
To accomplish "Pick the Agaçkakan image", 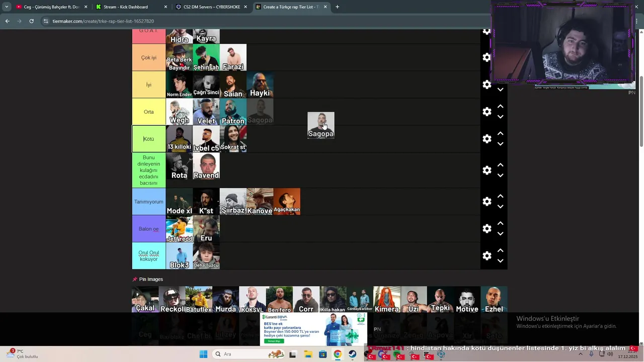I will (287, 202).
